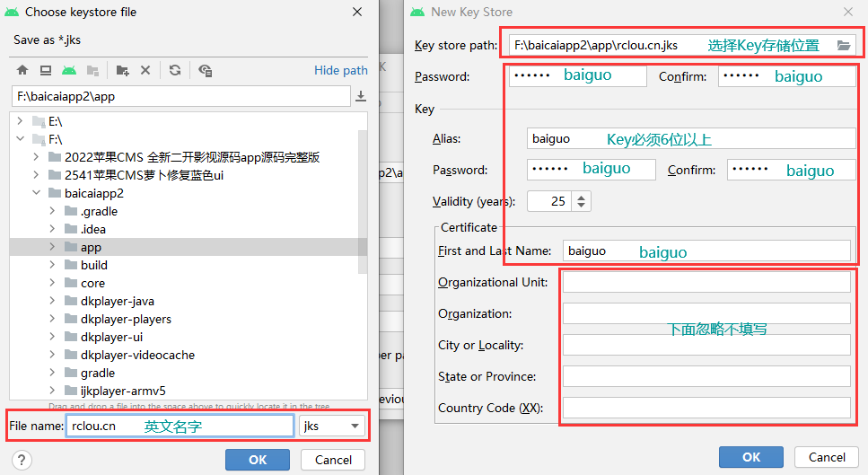The width and height of the screenshot is (868, 475).
Task: Expand the E:\ drive node
Action: [x=20, y=121]
